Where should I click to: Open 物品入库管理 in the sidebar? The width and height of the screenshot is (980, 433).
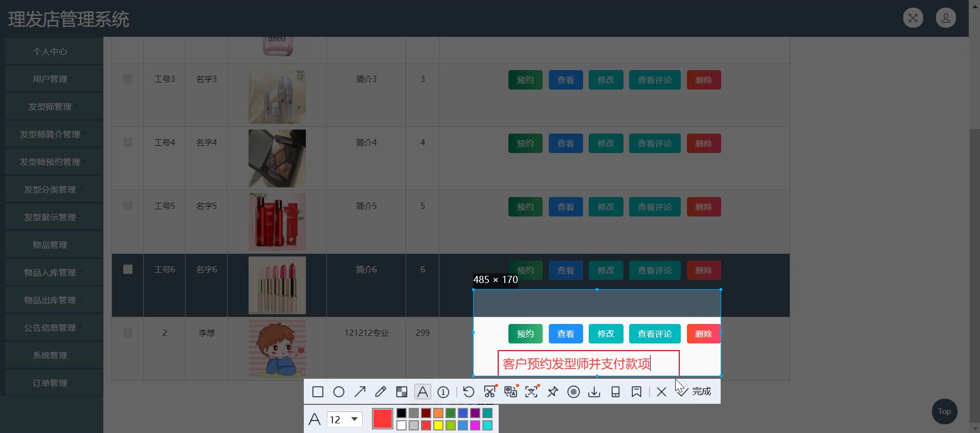[x=54, y=272]
